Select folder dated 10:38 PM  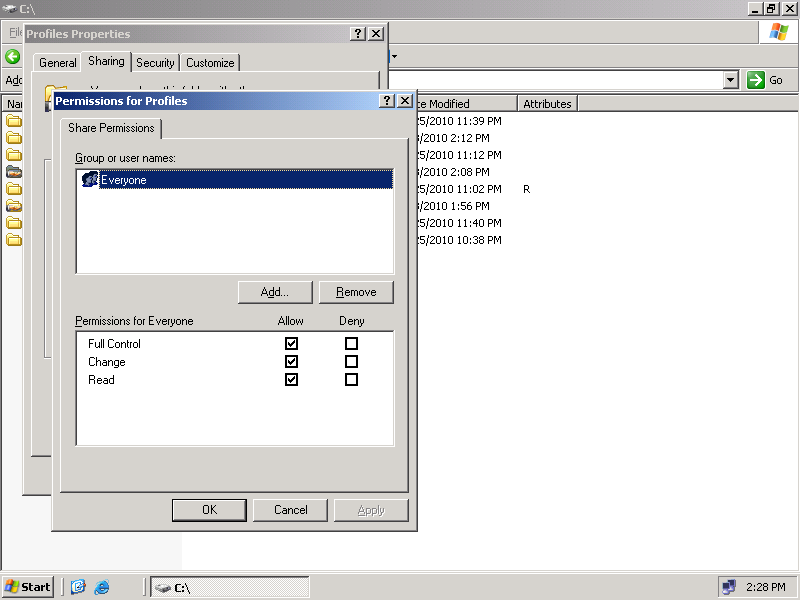14,240
